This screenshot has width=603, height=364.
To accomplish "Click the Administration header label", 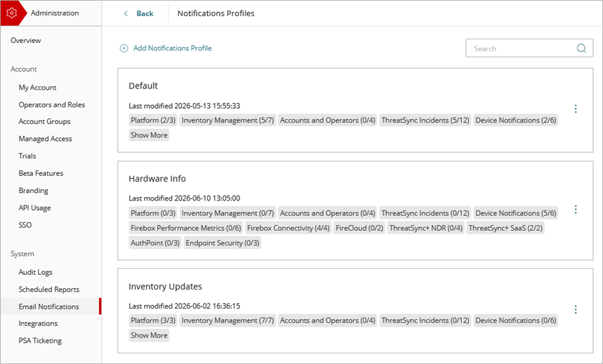I will tap(55, 13).
